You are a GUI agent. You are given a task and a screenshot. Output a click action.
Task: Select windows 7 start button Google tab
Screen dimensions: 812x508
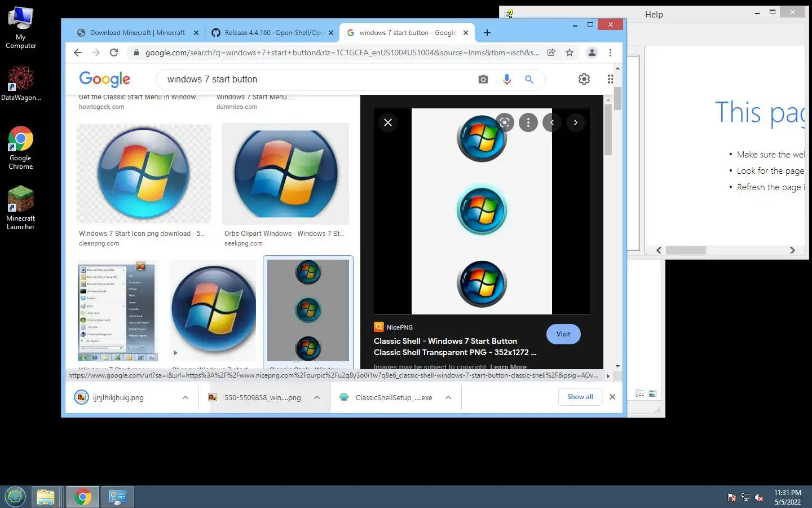coord(407,33)
